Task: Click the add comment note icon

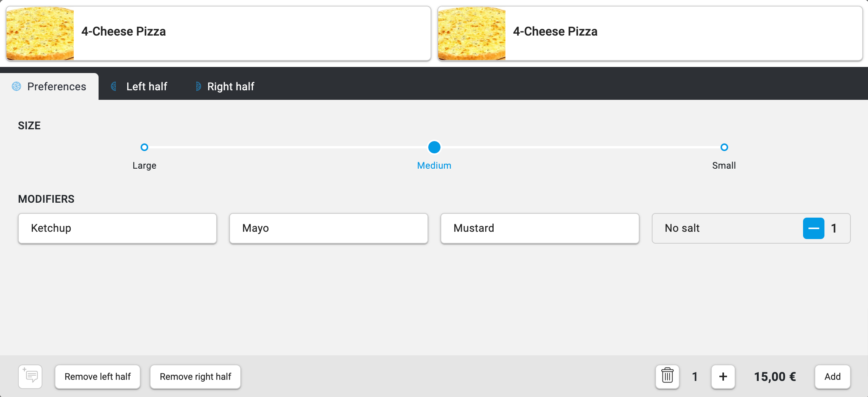Action: point(30,377)
